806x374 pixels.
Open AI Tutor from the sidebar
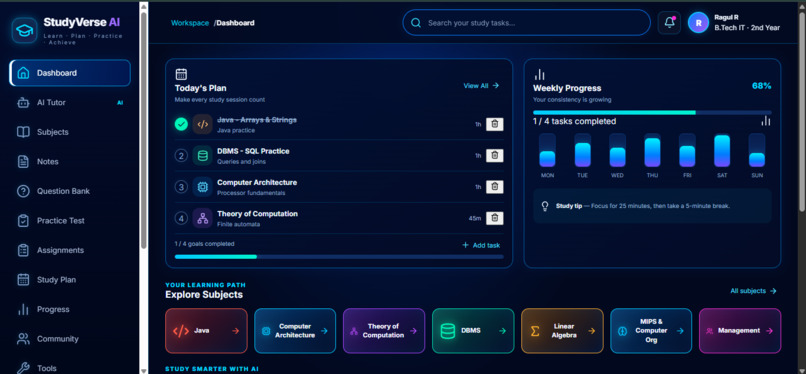click(70, 103)
